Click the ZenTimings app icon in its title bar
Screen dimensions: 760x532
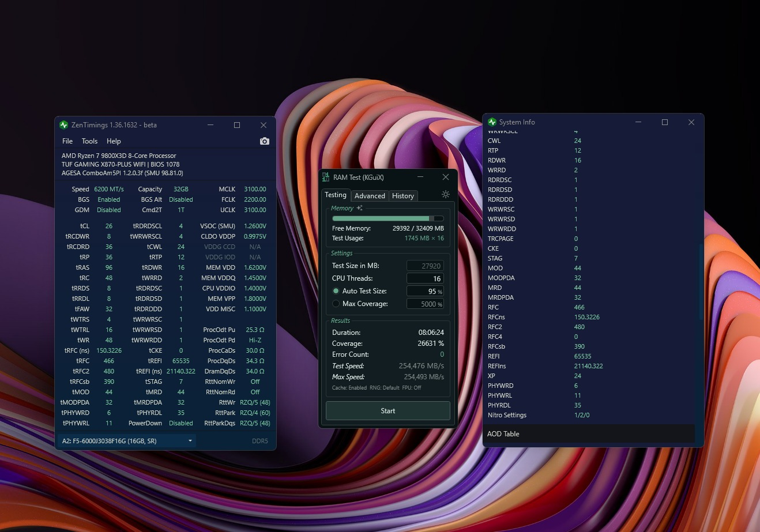click(63, 125)
